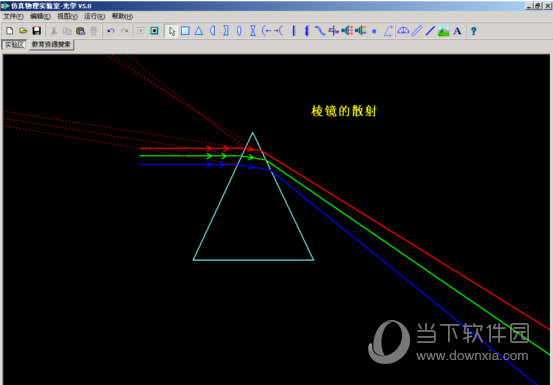
Task: Select the ruler tool
Action: point(417,31)
